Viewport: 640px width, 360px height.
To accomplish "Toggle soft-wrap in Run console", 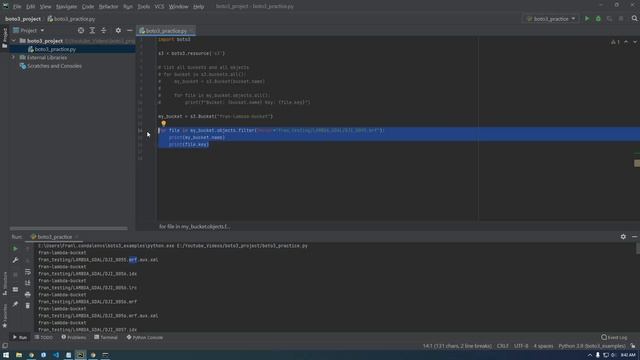I will pyautogui.click(x=28, y=272).
